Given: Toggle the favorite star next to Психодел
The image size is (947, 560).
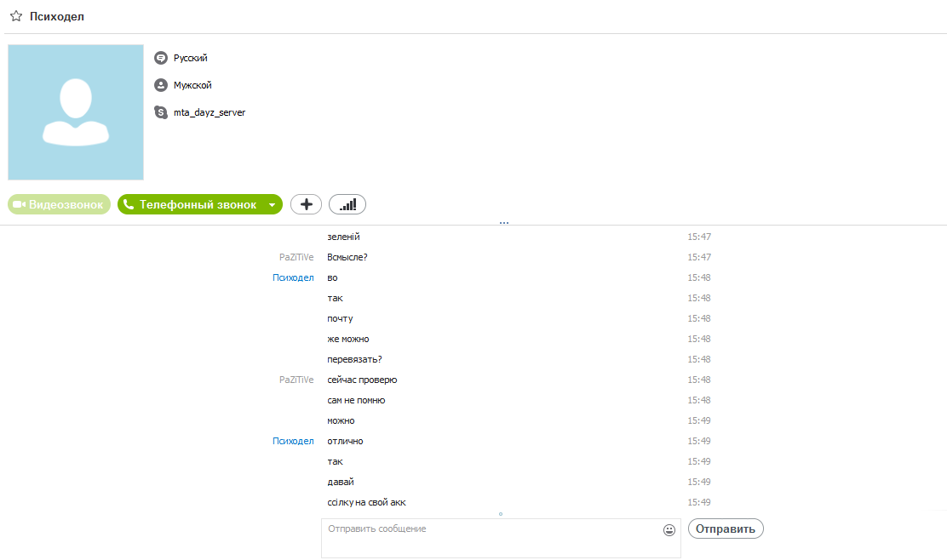Looking at the screenshot, I should tap(16, 16).
